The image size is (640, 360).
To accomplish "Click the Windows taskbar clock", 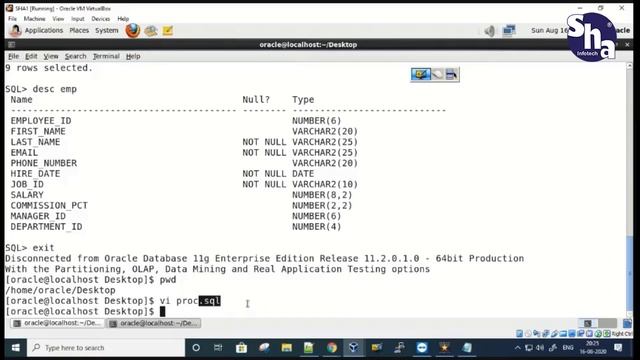I will click(593, 348).
